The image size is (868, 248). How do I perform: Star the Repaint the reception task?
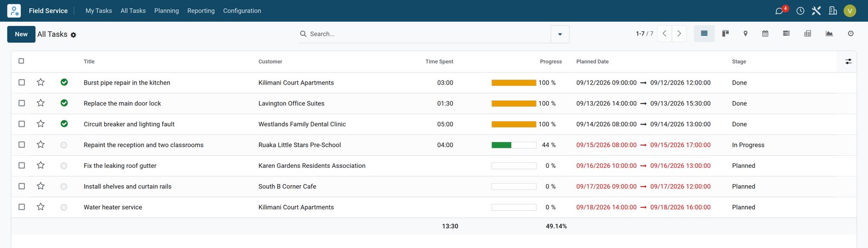coord(41,145)
